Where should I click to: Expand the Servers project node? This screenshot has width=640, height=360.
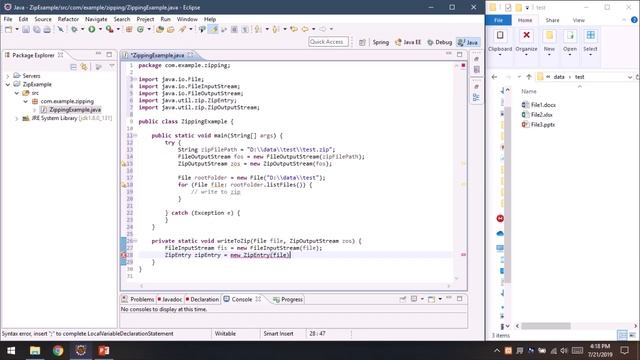click(8, 76)
